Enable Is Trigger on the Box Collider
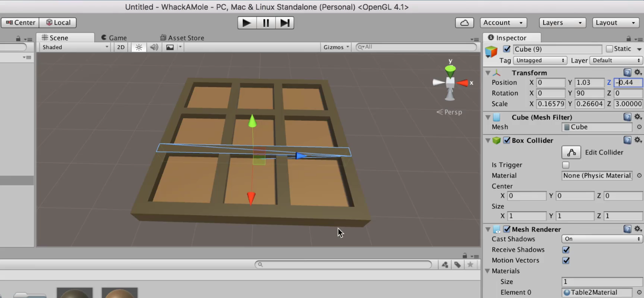 565,165
